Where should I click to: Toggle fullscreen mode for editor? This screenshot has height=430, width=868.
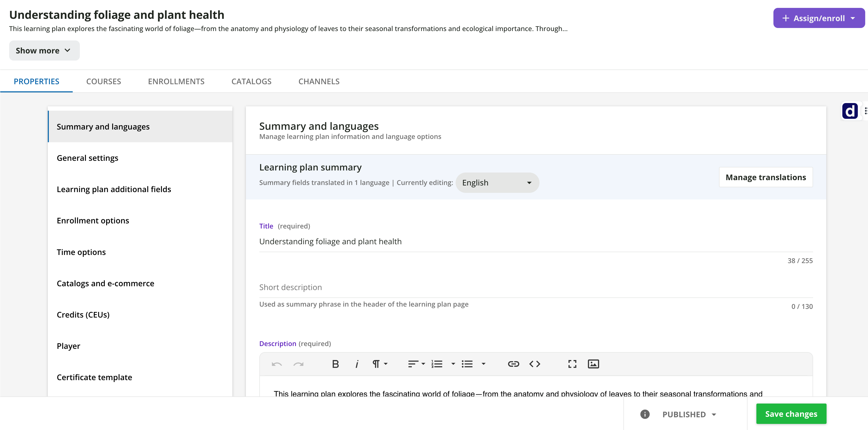coord(572,364)
